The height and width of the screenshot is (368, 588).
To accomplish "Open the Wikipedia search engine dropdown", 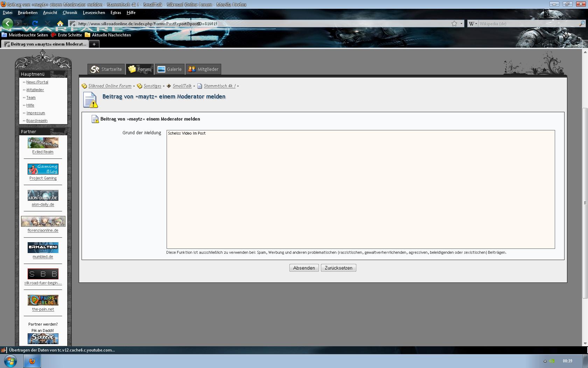I will [x=473, y=24].
